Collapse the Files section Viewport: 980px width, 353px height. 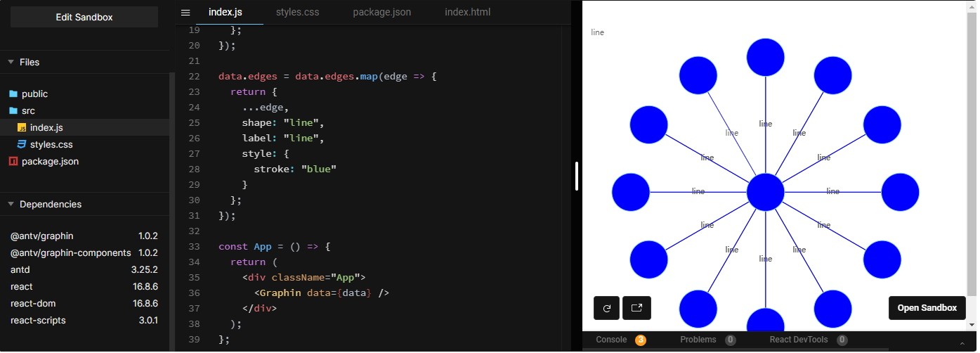pyautogui.click(x=11, y=62)
